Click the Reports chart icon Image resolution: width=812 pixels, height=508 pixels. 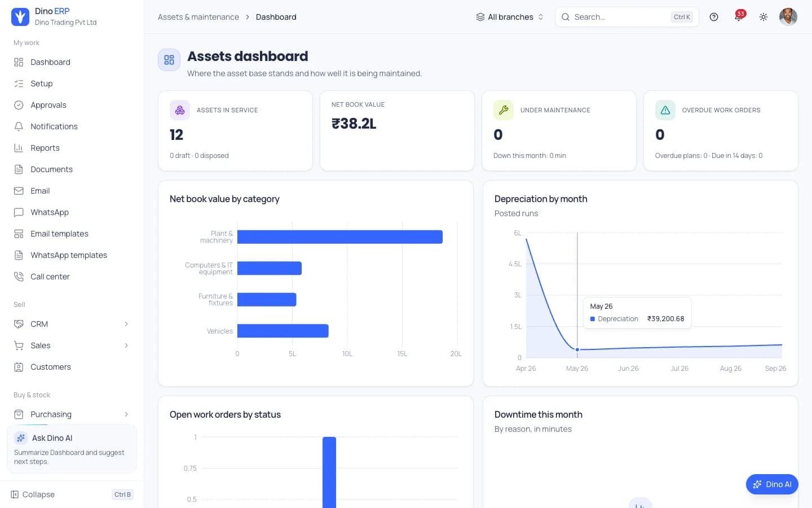(x=19, y=148)
